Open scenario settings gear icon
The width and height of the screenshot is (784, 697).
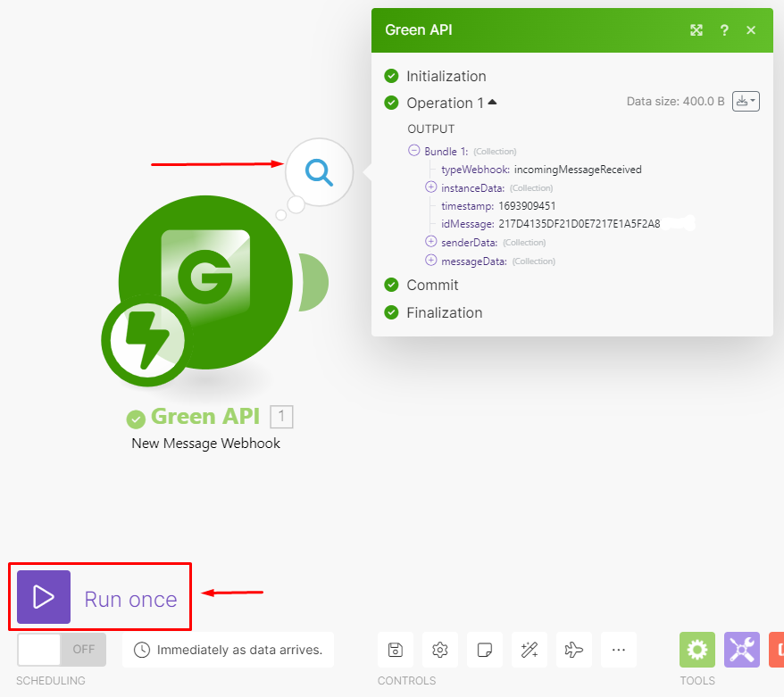[440, 650]
